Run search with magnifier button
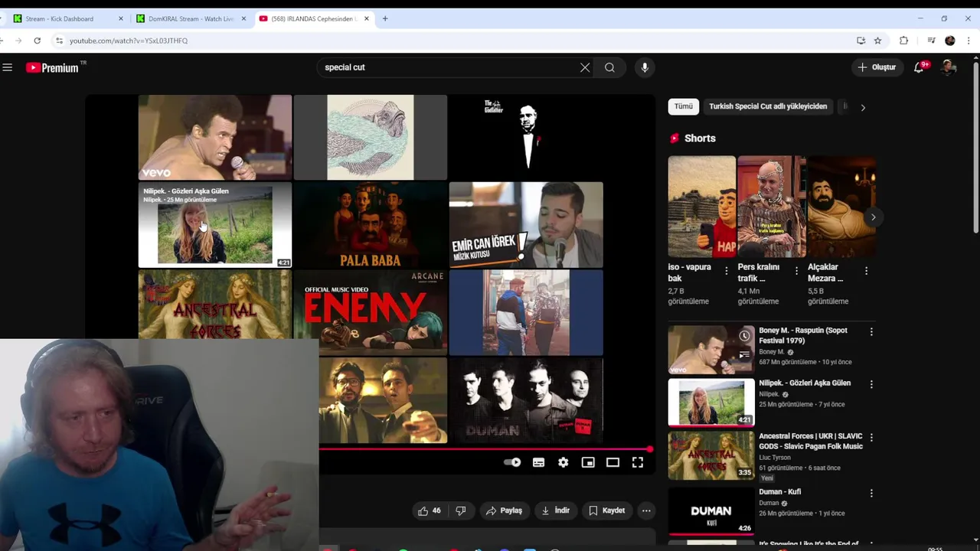The height and width of the screenshot is (551, 980). (x=609, y=67)
